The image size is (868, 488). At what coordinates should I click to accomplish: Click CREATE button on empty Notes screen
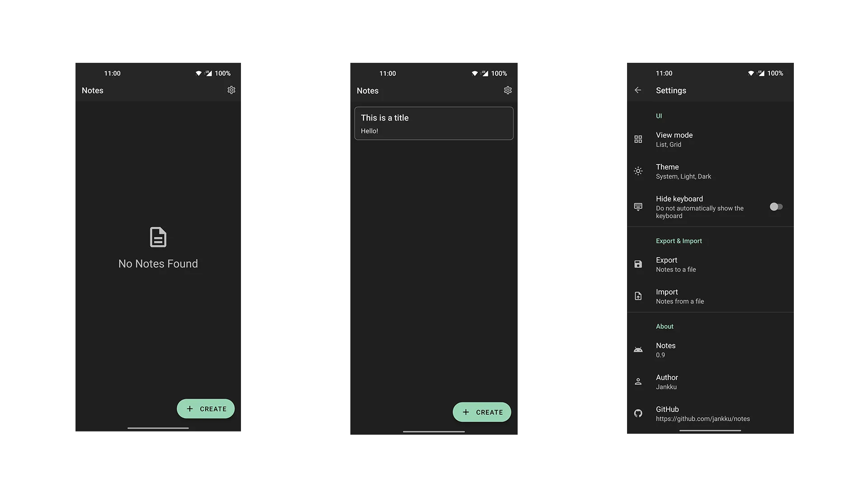(206, 408)
